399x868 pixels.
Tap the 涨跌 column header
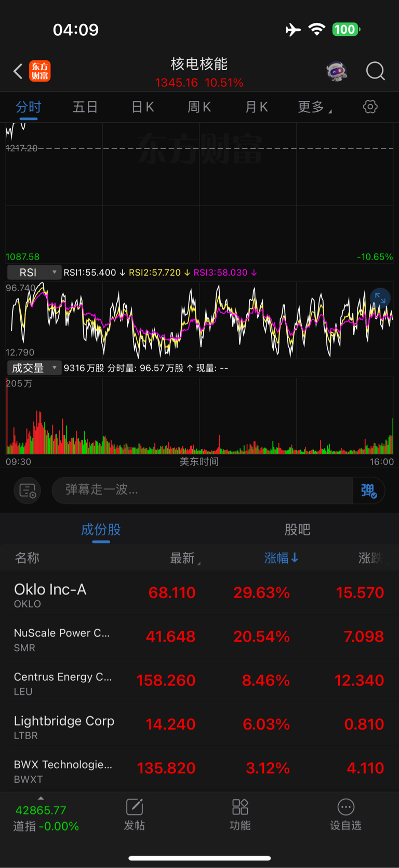[371, 558]
